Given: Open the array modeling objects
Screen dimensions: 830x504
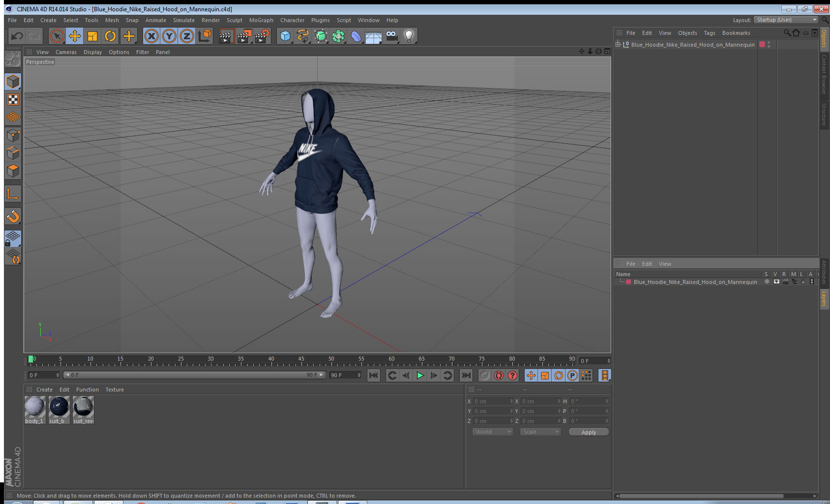Looking at the screenshot, I should [339, 36].
